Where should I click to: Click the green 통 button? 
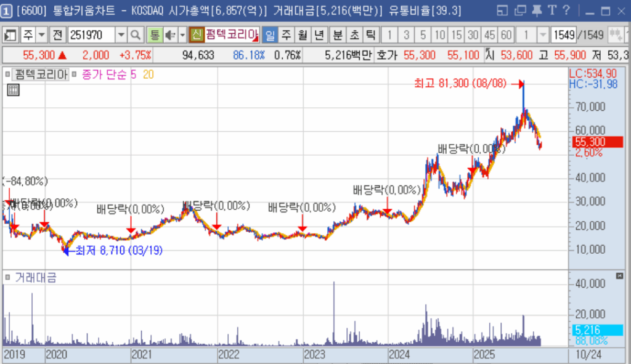(x=154, y=34)
